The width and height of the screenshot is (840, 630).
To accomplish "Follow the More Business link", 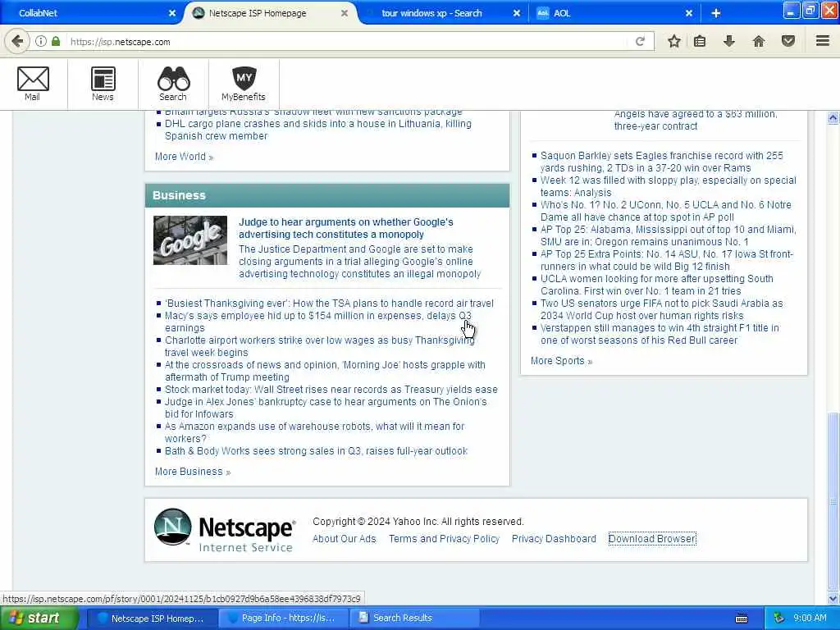I will [x=192, y=472].
